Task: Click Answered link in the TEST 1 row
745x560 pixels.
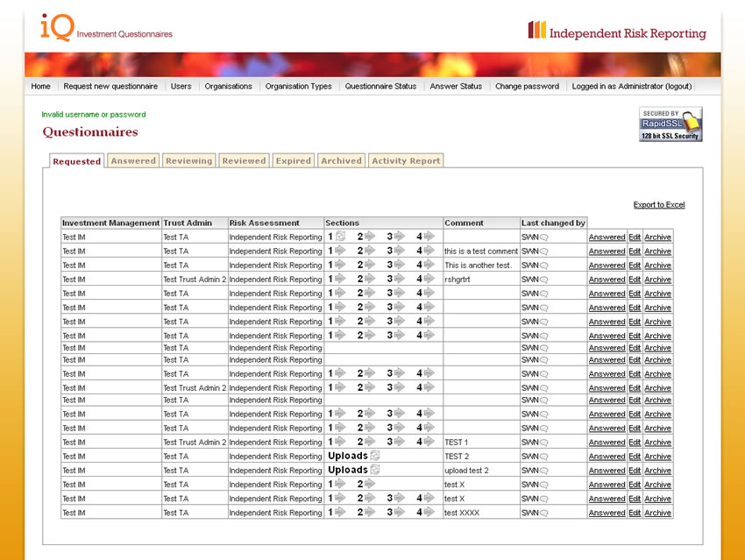Action: click(607, 443)
